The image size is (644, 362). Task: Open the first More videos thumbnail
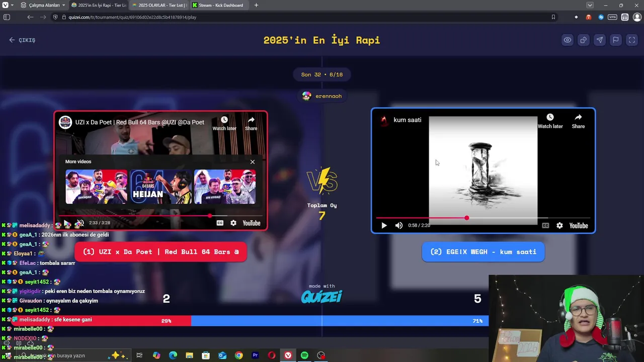pyautogui.click(x=96, y=187)
